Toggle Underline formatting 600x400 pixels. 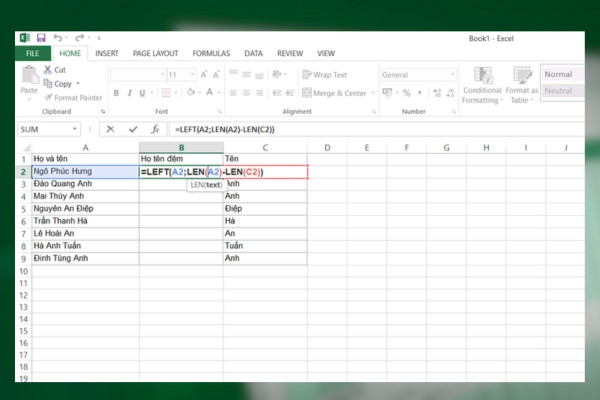(142, 93)
